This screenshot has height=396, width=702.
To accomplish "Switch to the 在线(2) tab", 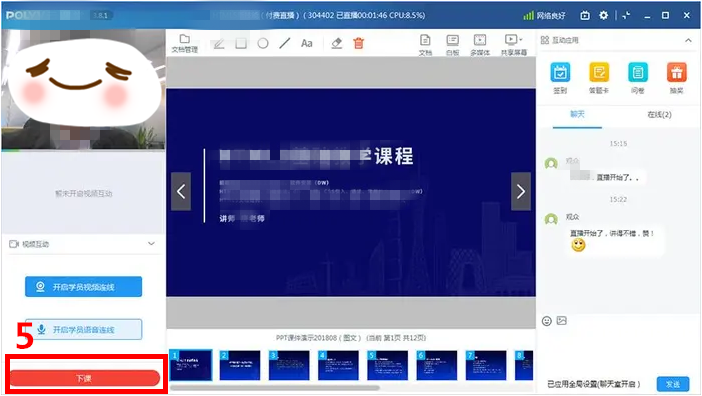I will tap(659, 115).
